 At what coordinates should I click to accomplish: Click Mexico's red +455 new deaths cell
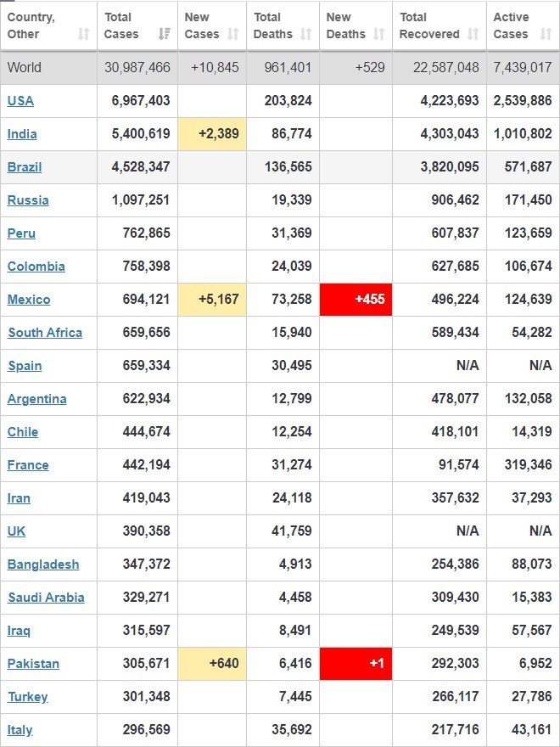(x=356, y=300)
